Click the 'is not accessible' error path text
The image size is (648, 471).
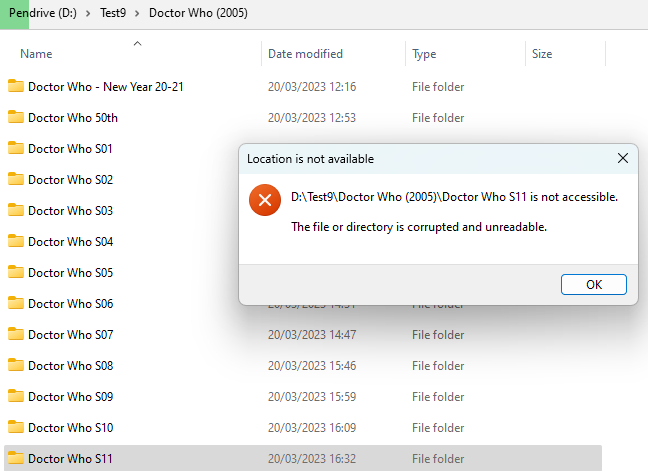(455, 197)
